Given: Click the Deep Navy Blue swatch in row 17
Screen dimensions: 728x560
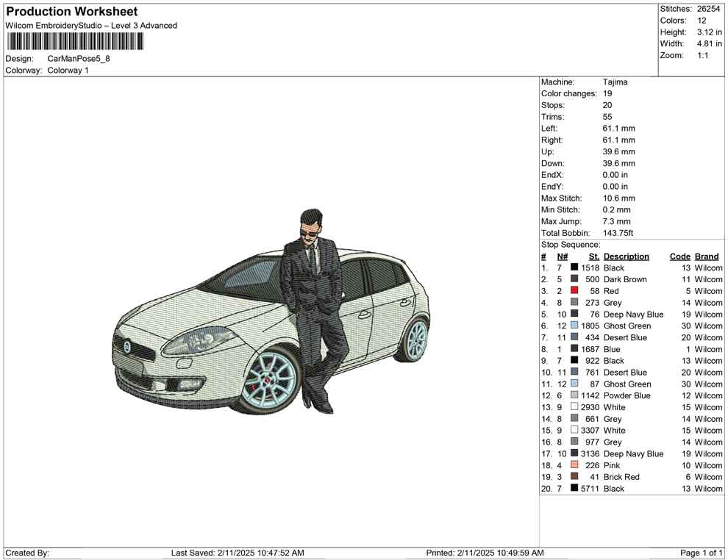Looking at the screenshot, I should pyautogui.click(x=574, y=453).
